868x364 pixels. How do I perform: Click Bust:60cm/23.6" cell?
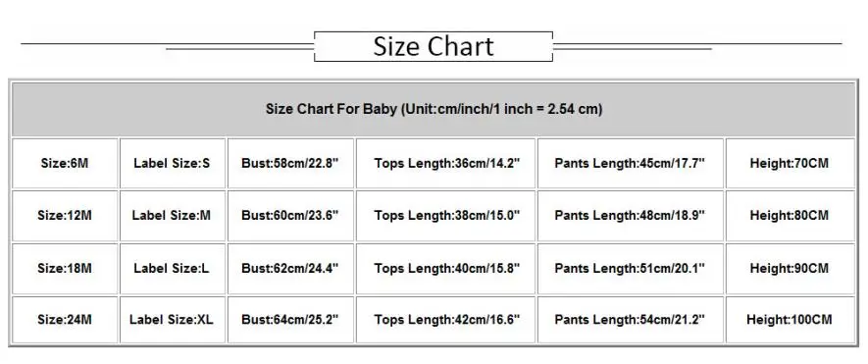tap(290, 216)
